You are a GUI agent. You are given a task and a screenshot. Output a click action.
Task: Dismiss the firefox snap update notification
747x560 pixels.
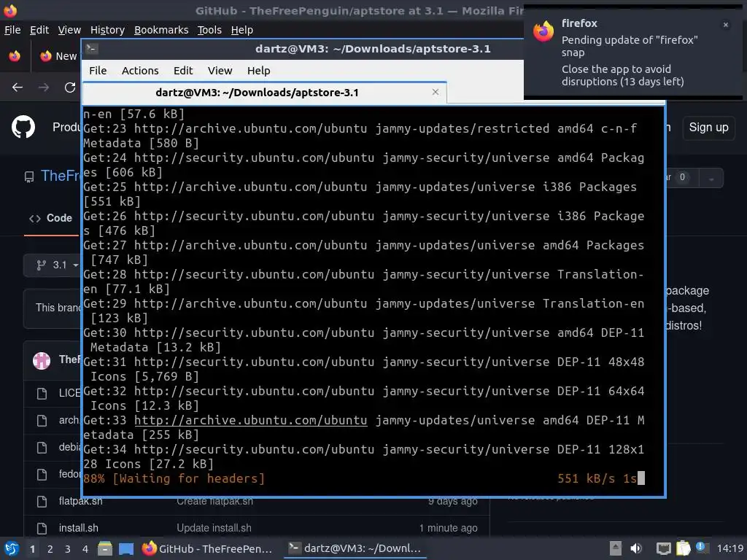pyautogui.click(x=726, y=25)
